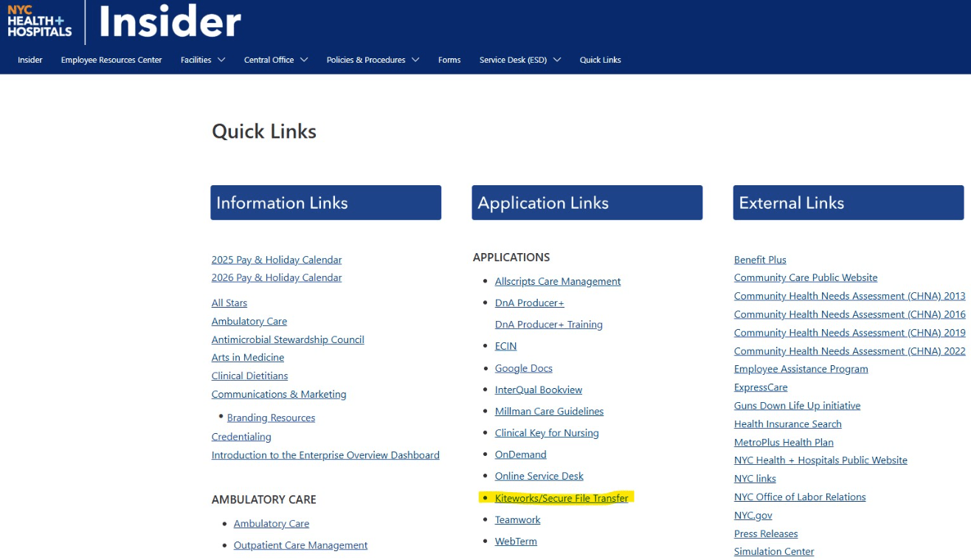Open the Community Care Public Website link
The width and height of the screenshot is (971, 560).
click(806, 277)
